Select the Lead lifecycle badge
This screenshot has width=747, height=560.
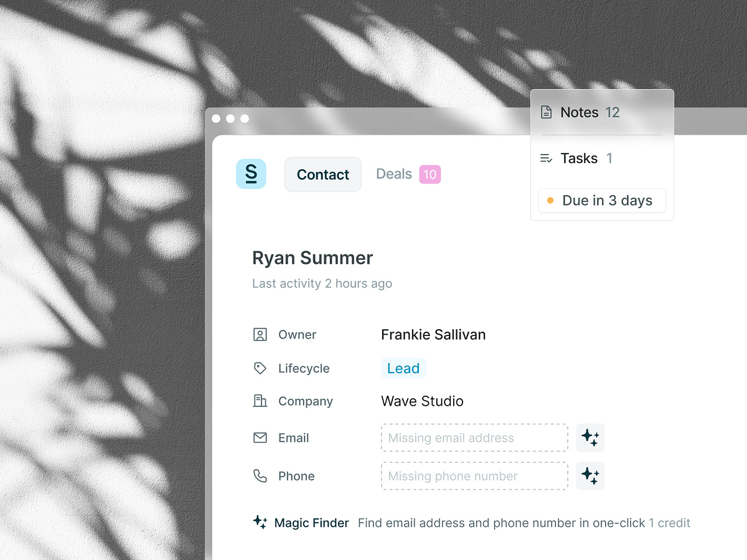[403, 368]
